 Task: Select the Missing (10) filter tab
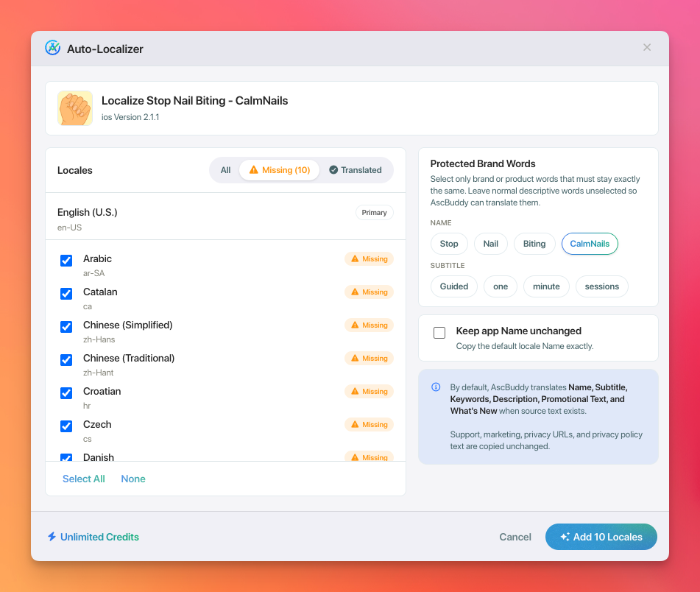click(x=280, y=170)
